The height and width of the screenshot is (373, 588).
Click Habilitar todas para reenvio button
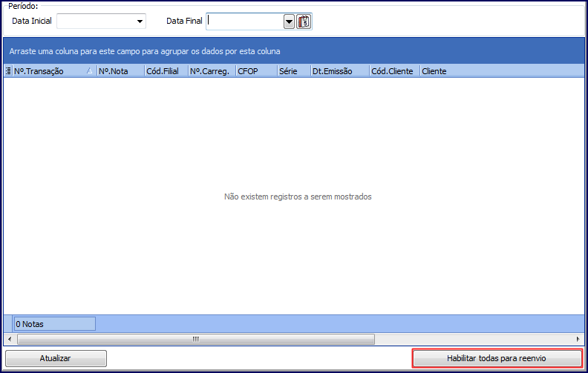(x=497, y=358)
